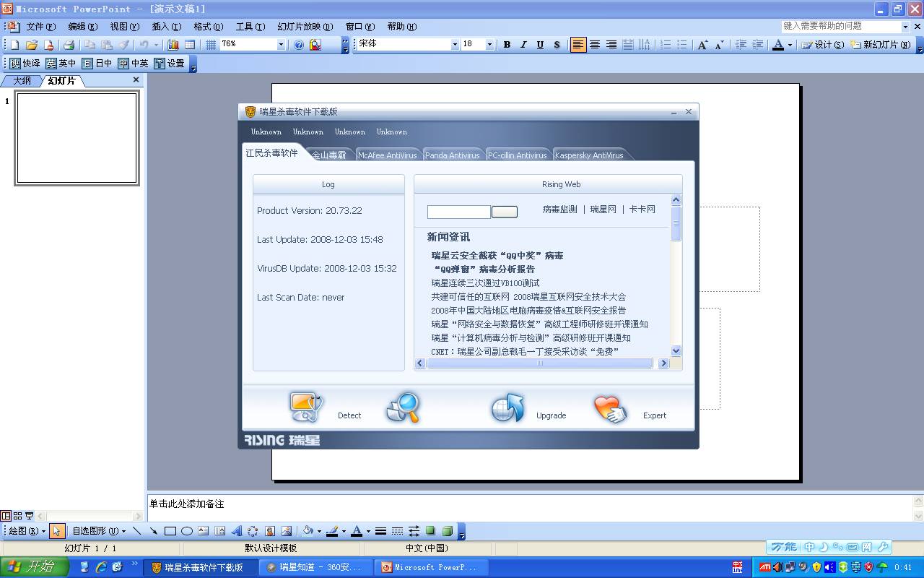This screenshot has width=924, height=578.
Task: Toggle grid display in toolbar
Action: 211,45
